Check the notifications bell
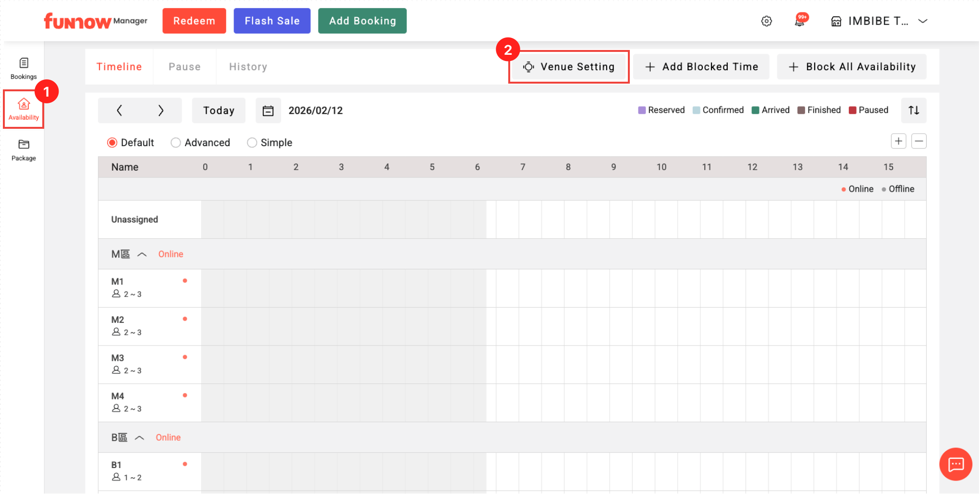Viewport: 980px width, 494px height. pos(800,21)
